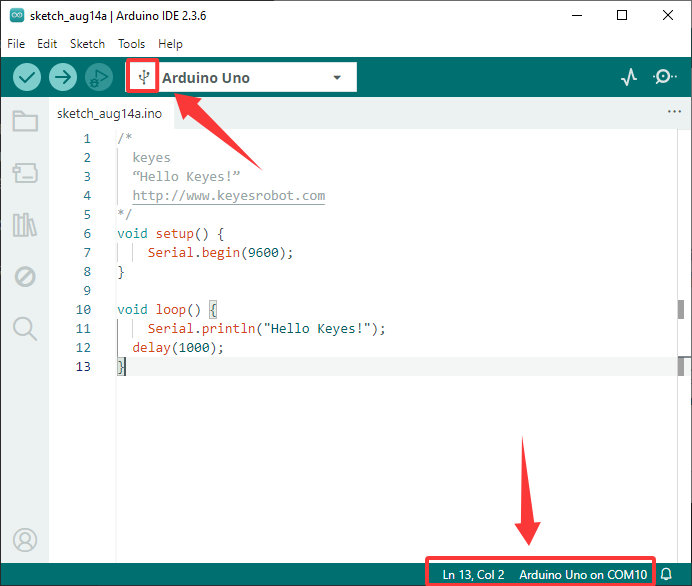This screenshot has width=692, height=586.
Task: Click the void setup() { line
Action: tap(170, 233)
